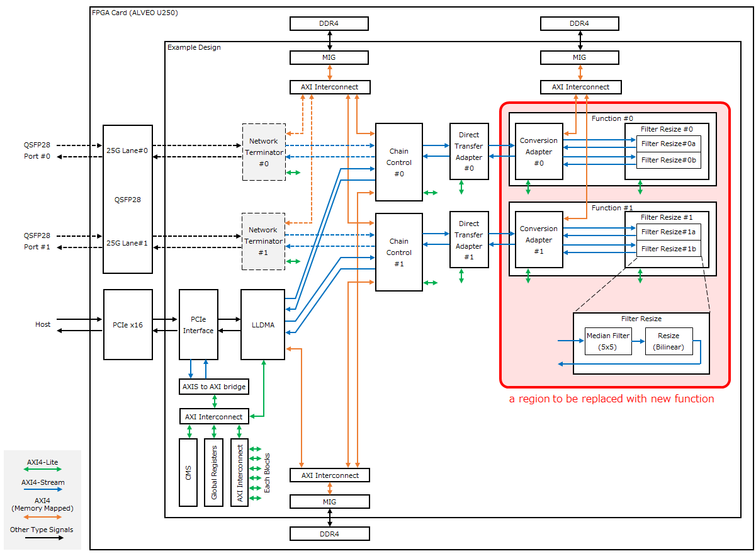Click the 25G Lane#0 label
This screenshot has width=756, height=556.
tap(128, 150)
